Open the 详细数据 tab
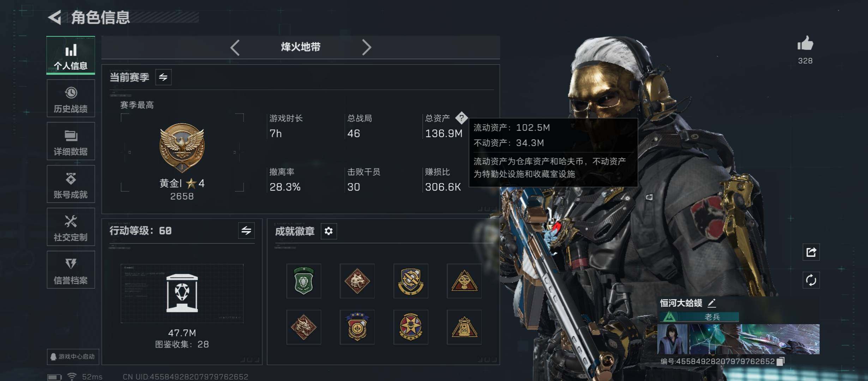 (71, 141)
